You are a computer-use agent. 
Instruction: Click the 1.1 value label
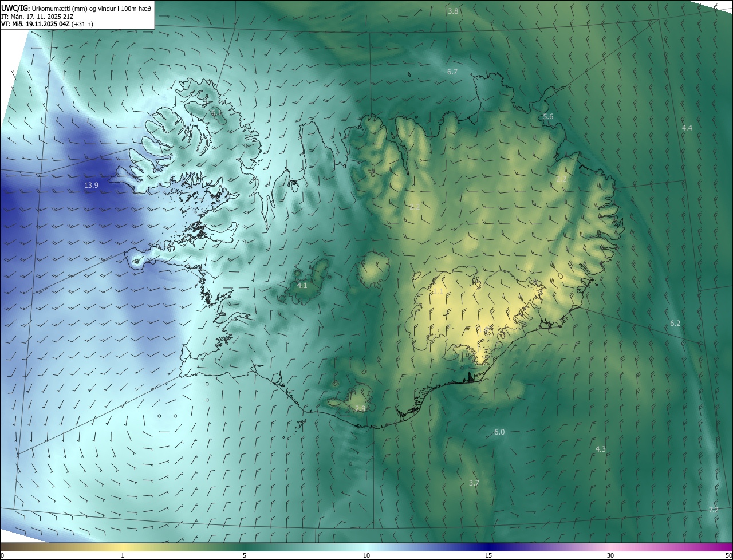(438, 291)
